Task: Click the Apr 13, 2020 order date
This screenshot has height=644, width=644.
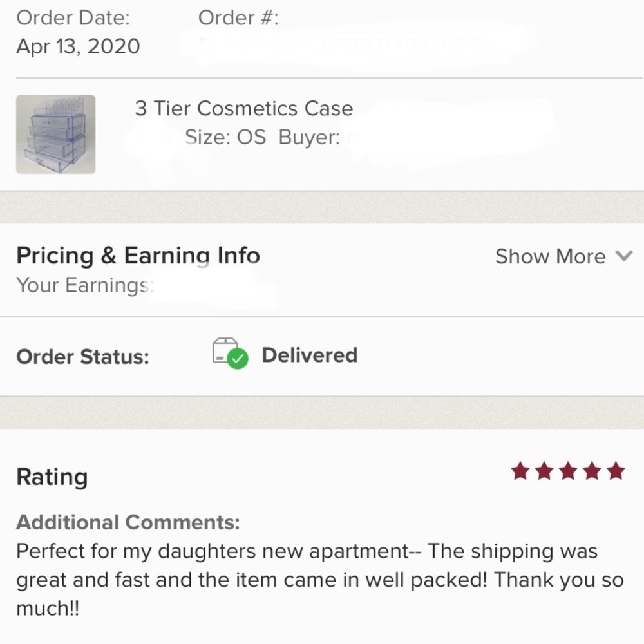Action: (78, 46)
